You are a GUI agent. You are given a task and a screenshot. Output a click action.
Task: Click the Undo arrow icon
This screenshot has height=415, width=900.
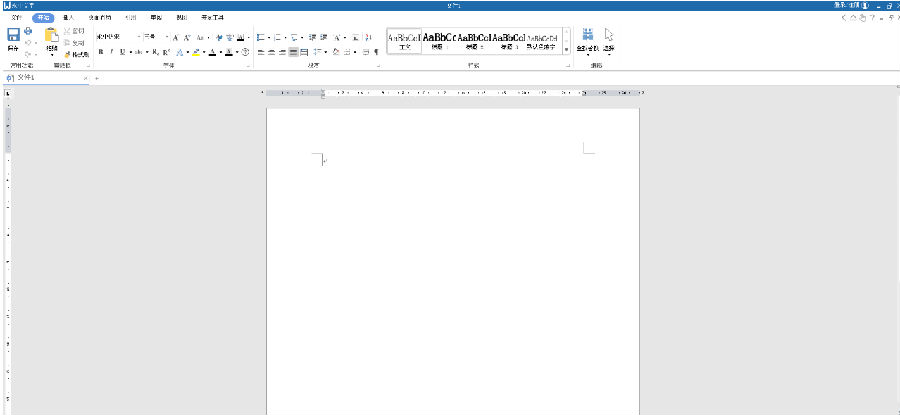pyautogui.click(x=28, y=43)
